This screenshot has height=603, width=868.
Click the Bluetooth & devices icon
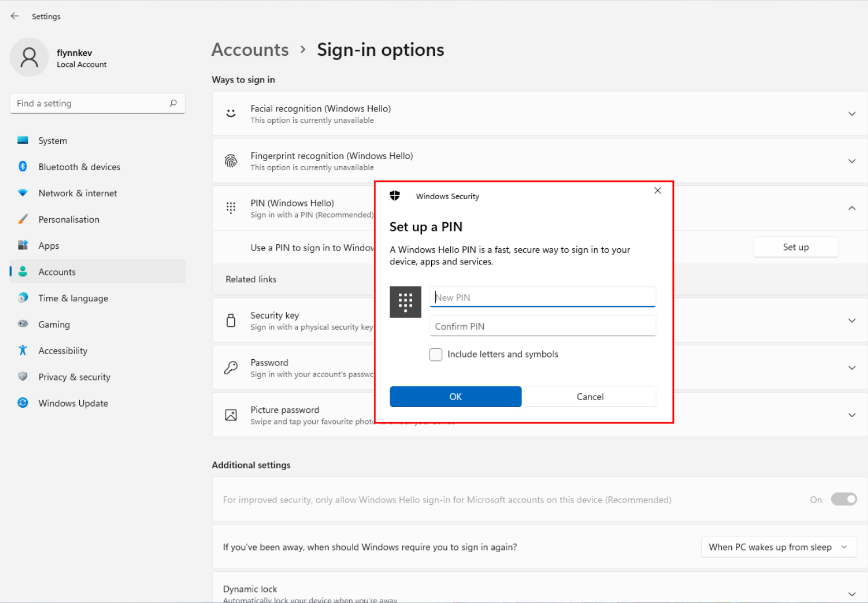tap(23, 167)
